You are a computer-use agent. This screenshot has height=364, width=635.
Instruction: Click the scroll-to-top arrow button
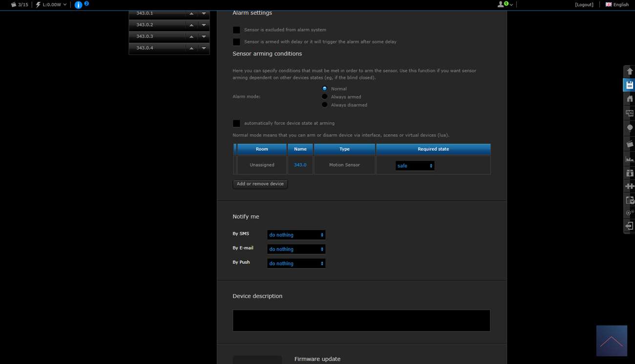click(612, 341)
